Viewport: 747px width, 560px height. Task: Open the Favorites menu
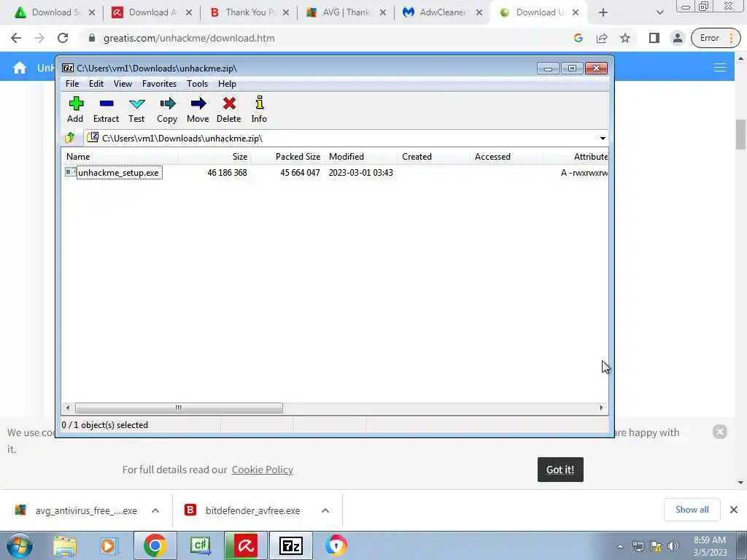[x=159, y=84]
